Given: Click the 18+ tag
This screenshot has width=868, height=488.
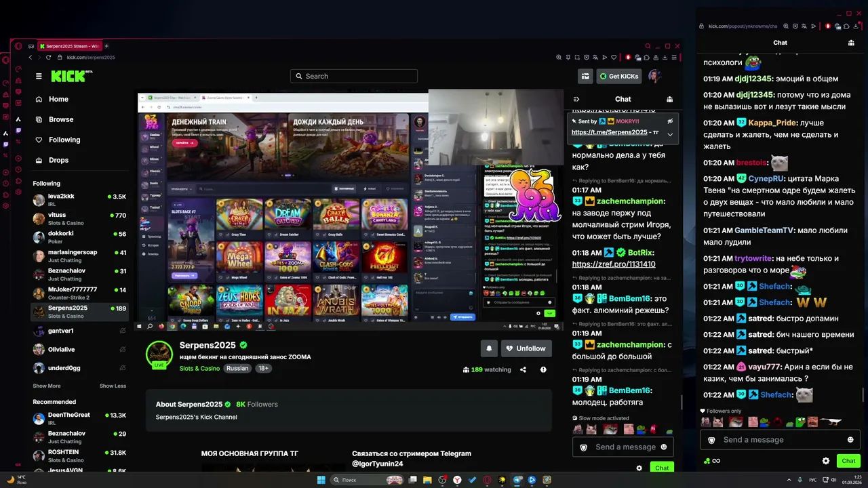Looking at the screenshot, I should (263, 369).
